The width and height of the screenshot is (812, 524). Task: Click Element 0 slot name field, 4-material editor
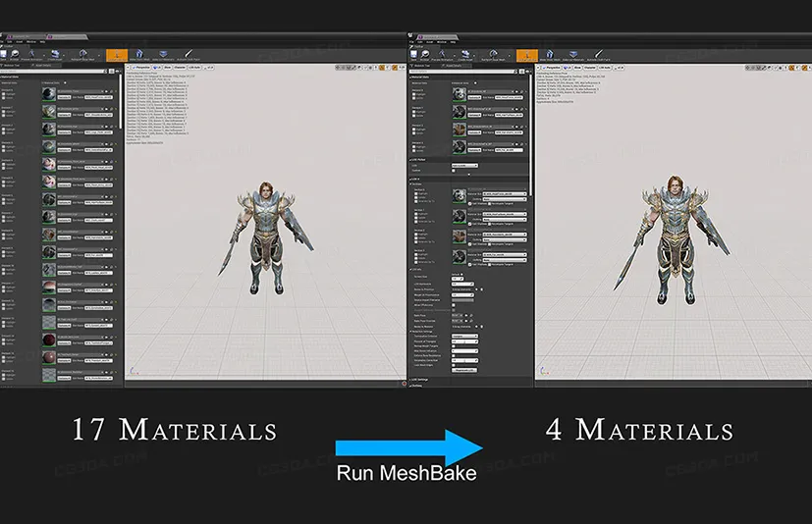(509, 98)
